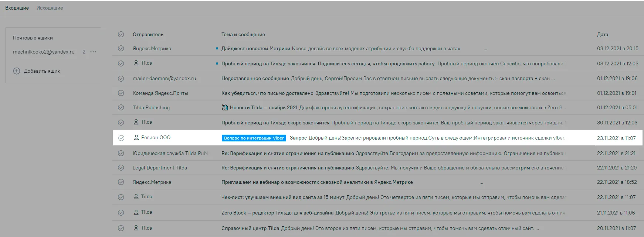The width and height of the screenshot is (644, 237).
Task: Click the contact icon next to Регион ООО
Action: click(x=136, y=137)
